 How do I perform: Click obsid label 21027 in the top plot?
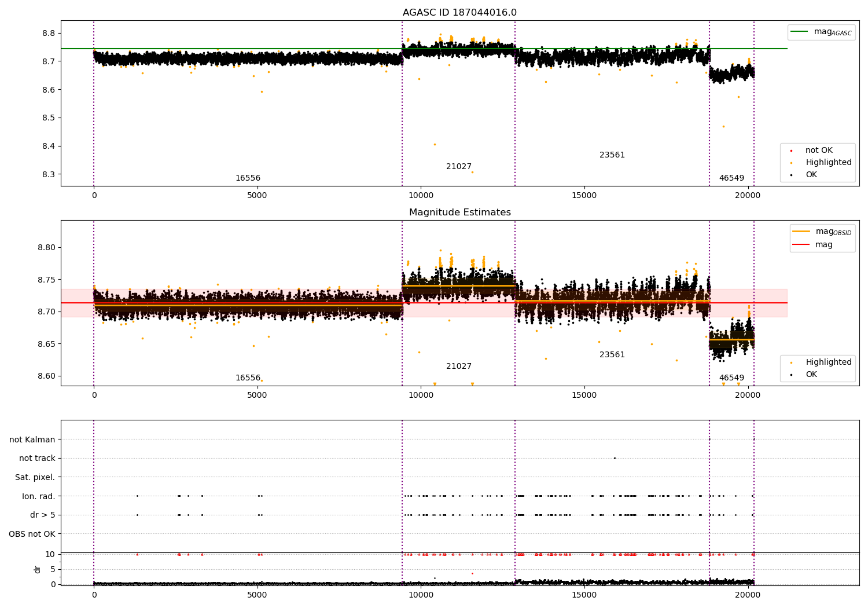(459, 167)
